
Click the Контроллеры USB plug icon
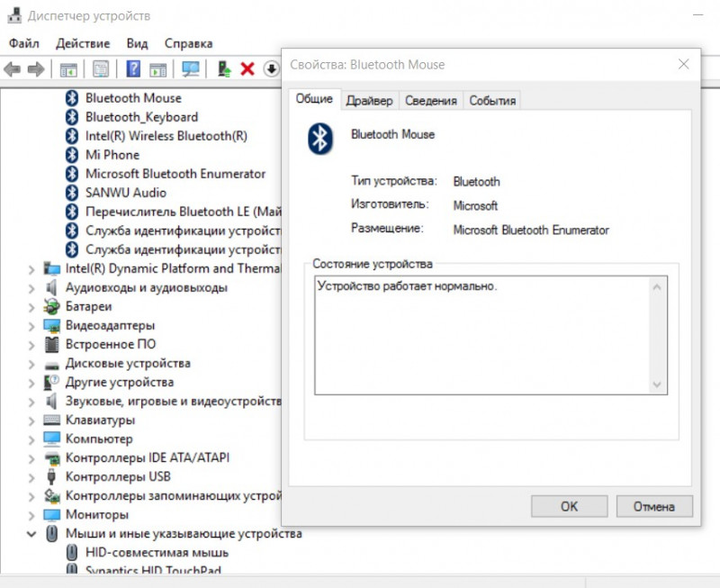click(x=51, y=477)
